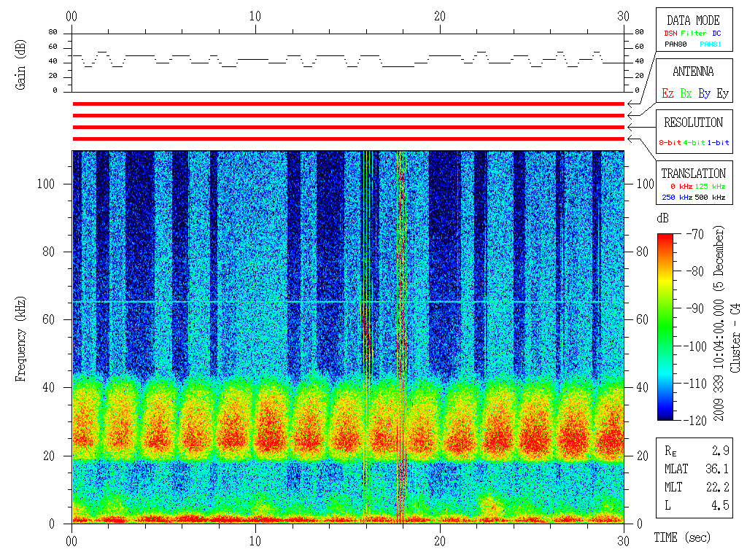Click the 40 tick label on the right frequency axis
This screenshot has width=747, height=560.
point(643,388)
